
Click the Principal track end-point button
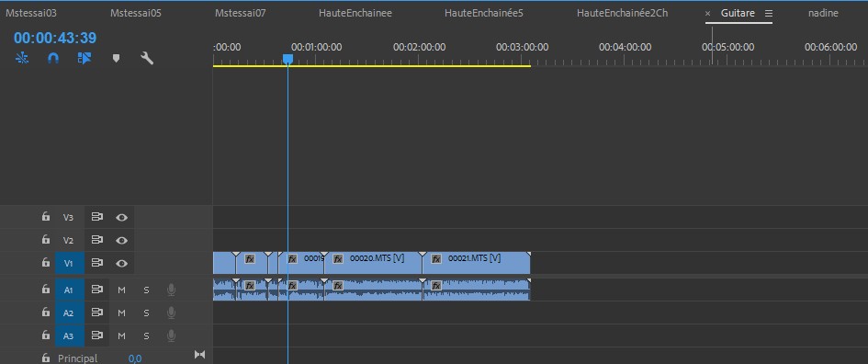(x=200, y=355)
